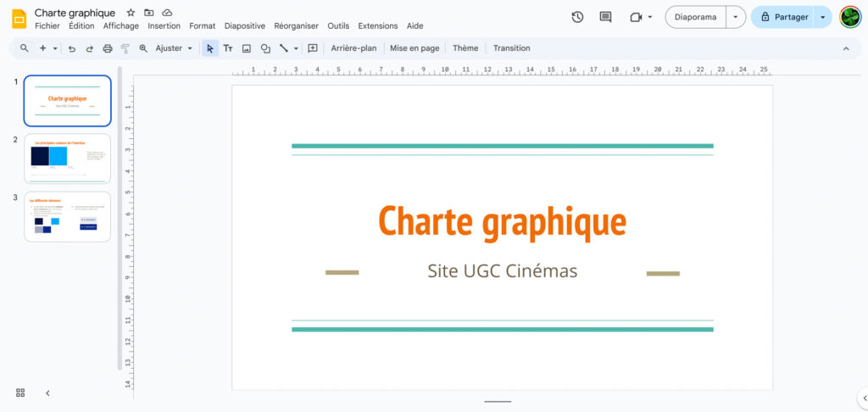Open video call options dropdown arrow
This screenshot has width=868, height=412.
pyautogui.click(x=650, y=17)
